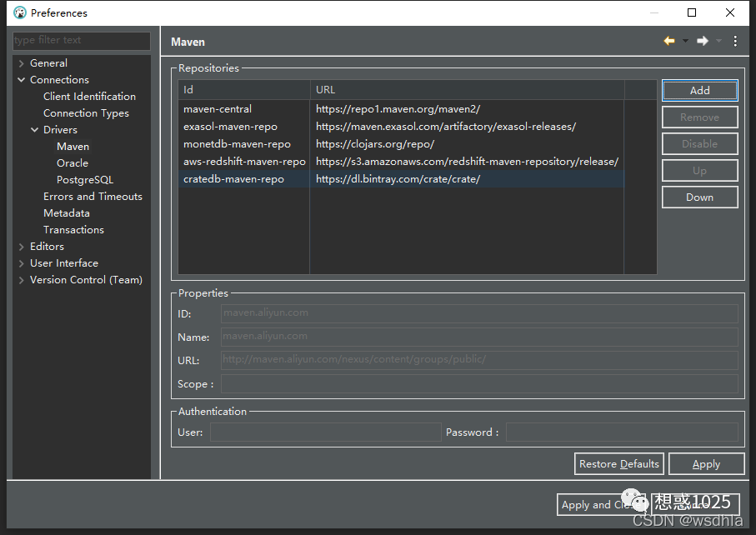756x535 pixels.
Task: Select the User Interface tree item
Action: [x=63, y=263]
